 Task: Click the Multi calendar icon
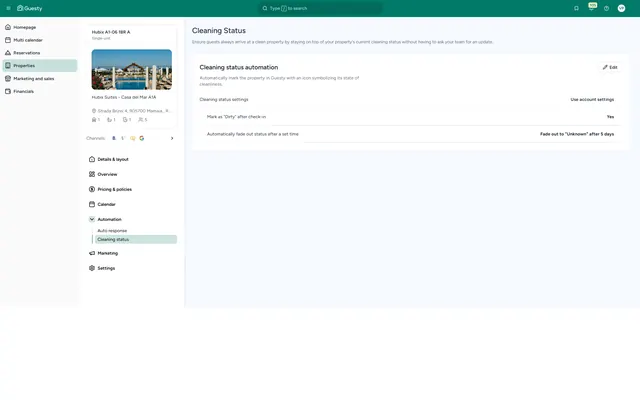coord(8,40)
